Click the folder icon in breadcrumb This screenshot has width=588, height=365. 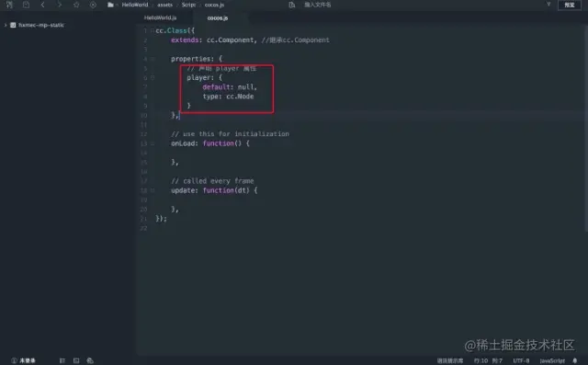pos(110,5)
